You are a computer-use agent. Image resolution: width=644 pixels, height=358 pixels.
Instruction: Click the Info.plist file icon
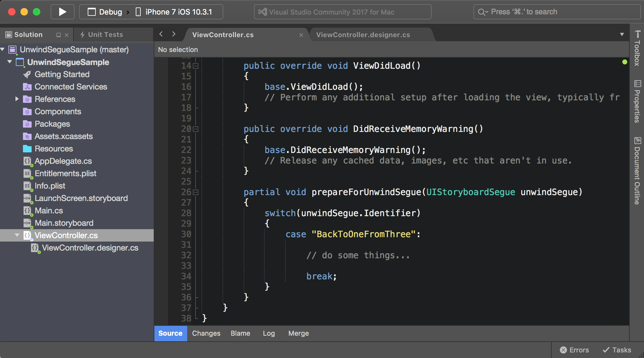(28, 186)
